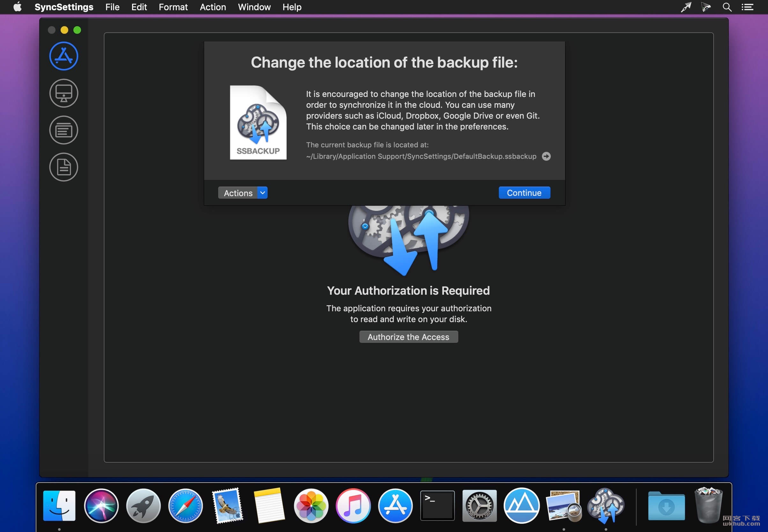Open Mail from the Dock
Screen dimensions: 768x532
pyautogui.click(x=228, y=506)
